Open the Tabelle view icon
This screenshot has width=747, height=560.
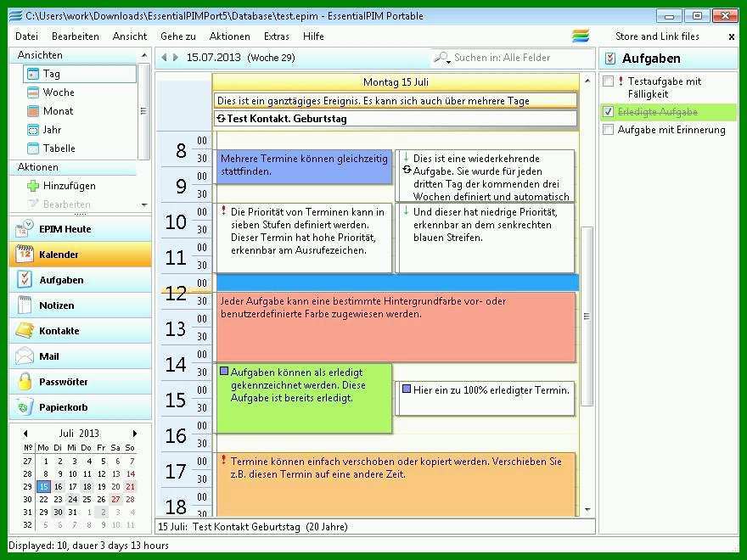pos(33,148)
